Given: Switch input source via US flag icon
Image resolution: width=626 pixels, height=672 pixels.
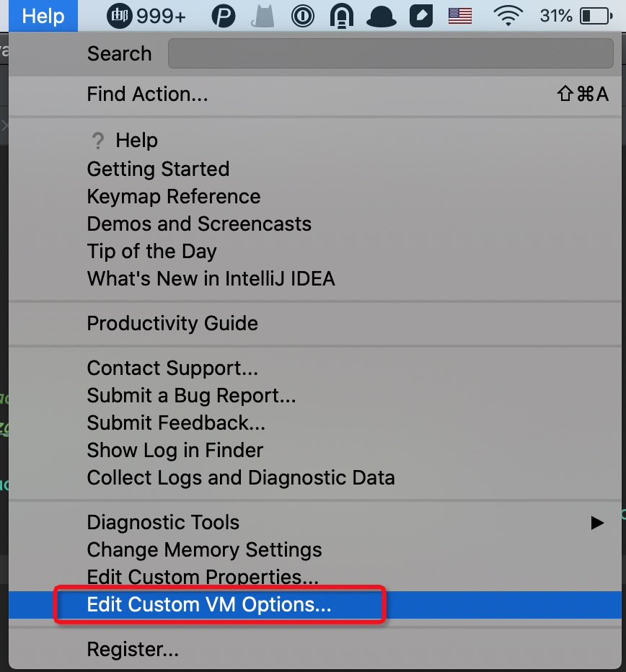Looking at the screenshot, I should pyautogui.click(x=460, y=17).
